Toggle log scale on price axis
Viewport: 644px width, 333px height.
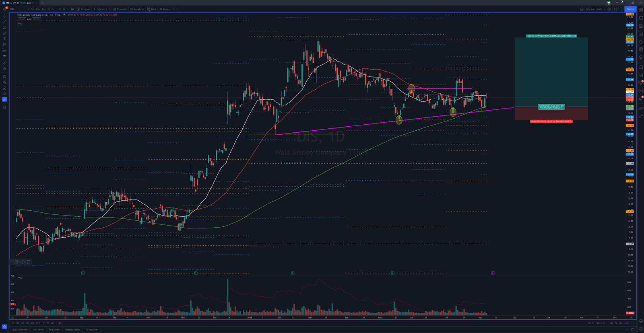coord(621,323)
